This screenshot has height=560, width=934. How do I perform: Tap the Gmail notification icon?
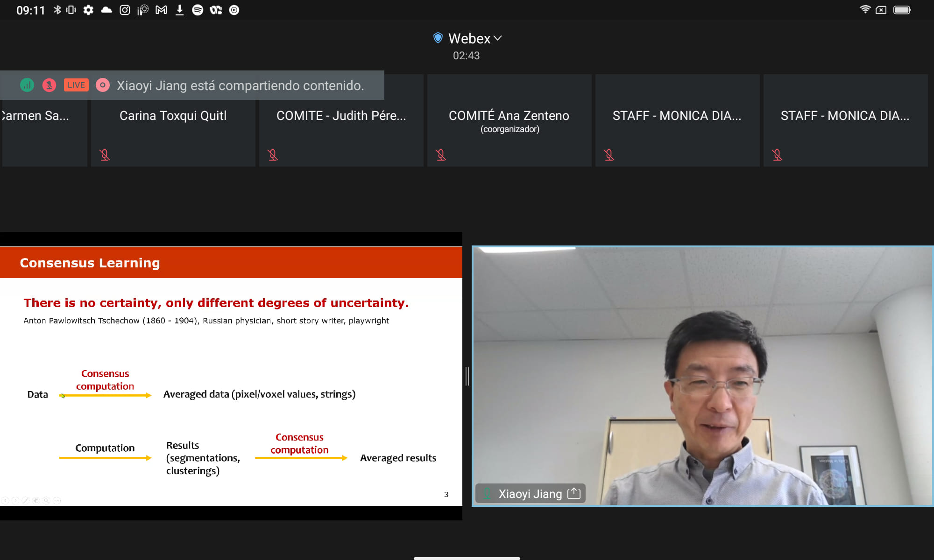click(161, 10)
